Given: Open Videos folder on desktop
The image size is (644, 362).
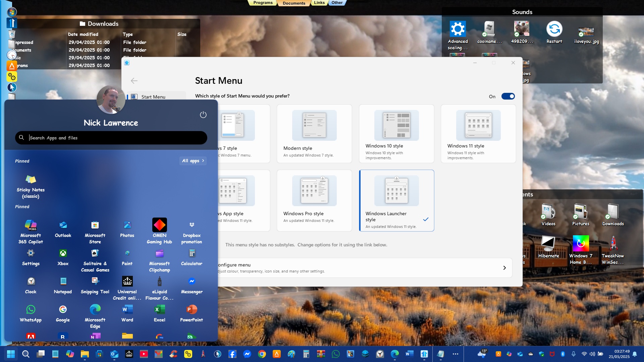Looking at the screenshot, I should (x=548, y=215).
